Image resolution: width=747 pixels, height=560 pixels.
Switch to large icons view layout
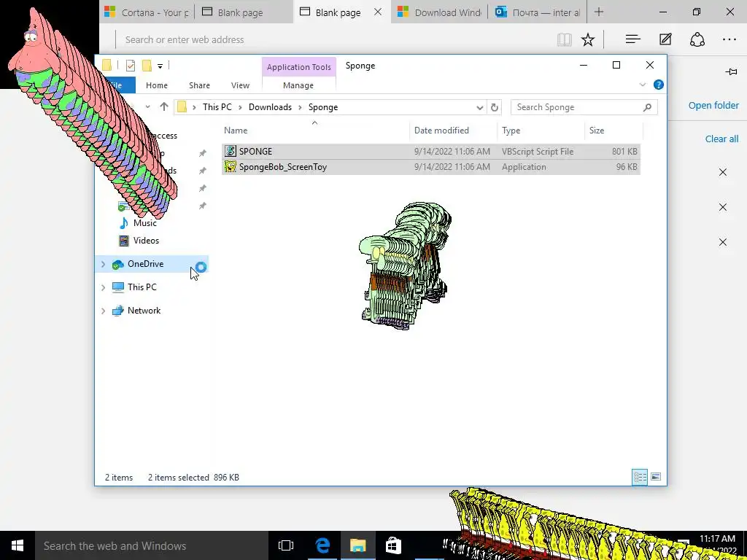click(x=656, y=477)
